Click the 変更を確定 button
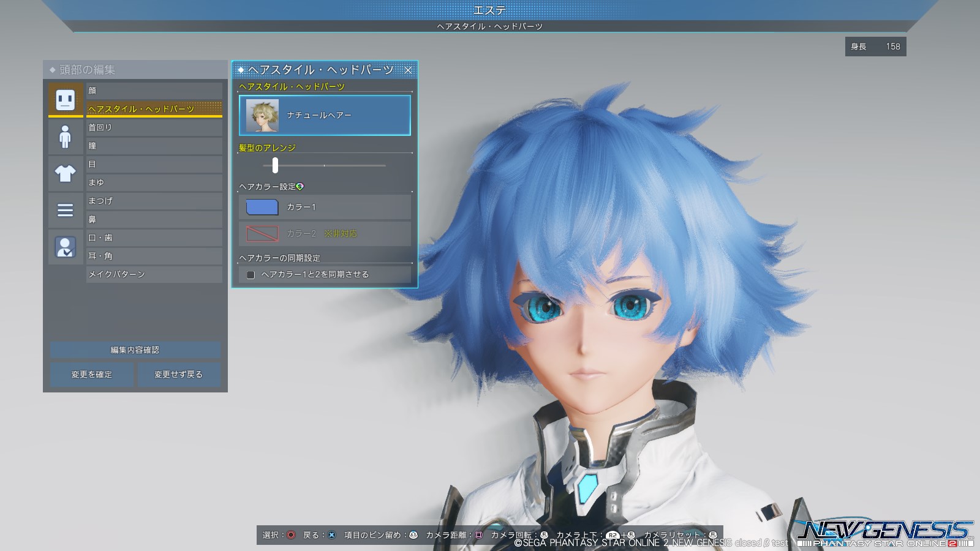Image resolution: width=980 pixels, height=551 pixels. point(92,374)
